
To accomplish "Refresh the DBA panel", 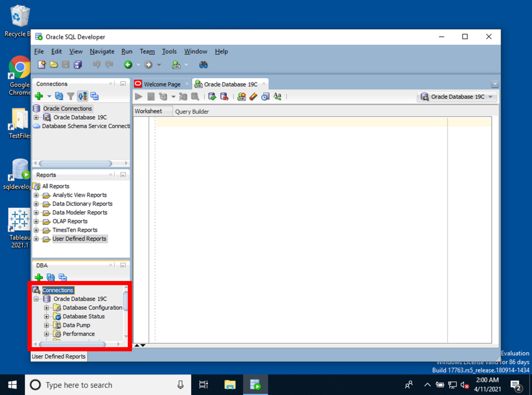I will 51,278.
